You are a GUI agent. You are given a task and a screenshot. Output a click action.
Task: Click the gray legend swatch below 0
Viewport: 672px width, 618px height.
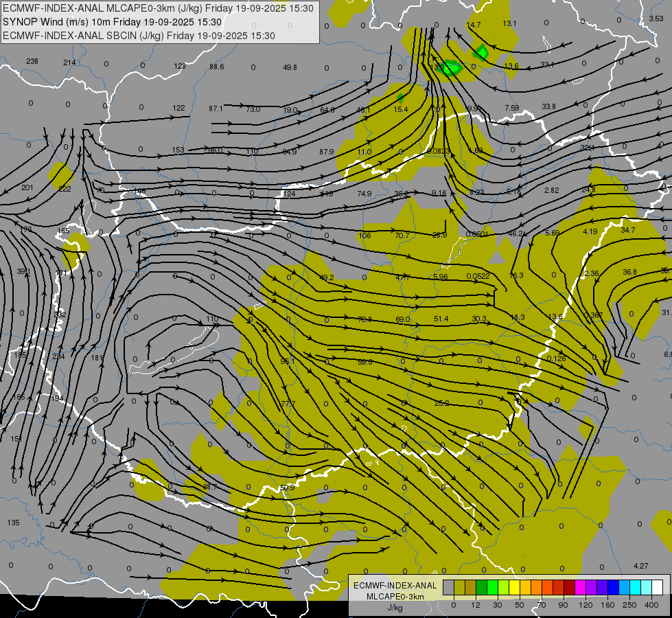tap(448, 587)
